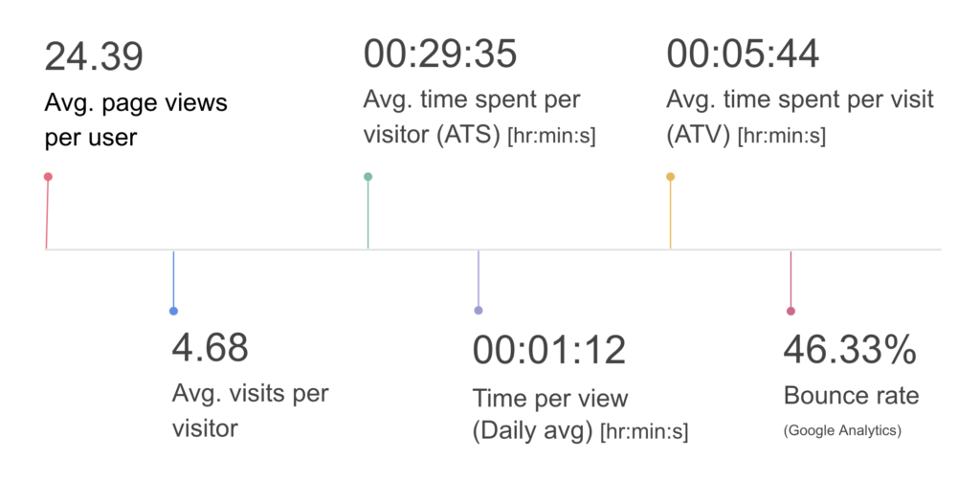Click 'Time per view (Daily avg)' label

[x=581, y=415]
